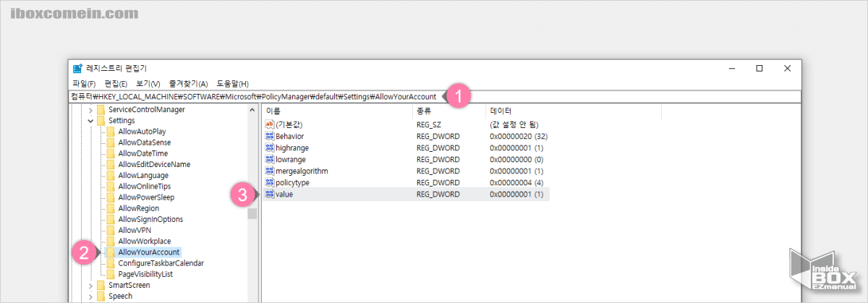This screenshot has width=868, height=303.
Task: Click the lowrange DWORD value icon
Action: pyautogui.click(x=270, y=159)
